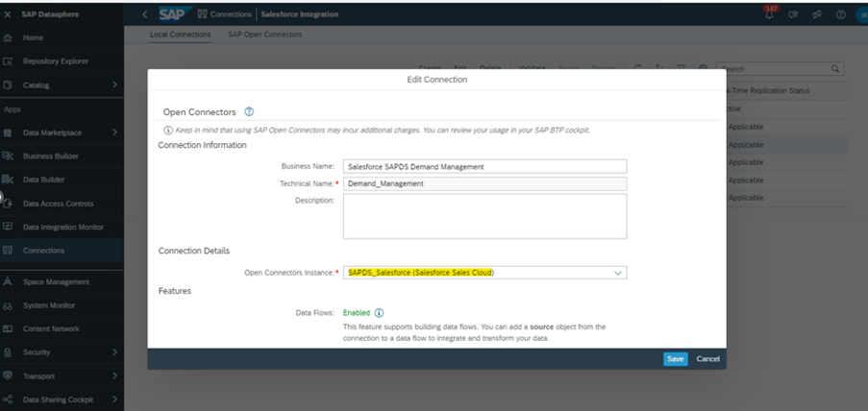Open the Data Builder sidebar icon
868x411 pixels.
tap(8, 180)
